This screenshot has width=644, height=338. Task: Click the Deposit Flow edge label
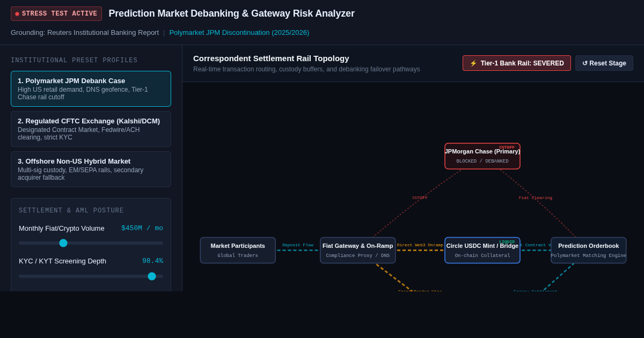(298, 245)
